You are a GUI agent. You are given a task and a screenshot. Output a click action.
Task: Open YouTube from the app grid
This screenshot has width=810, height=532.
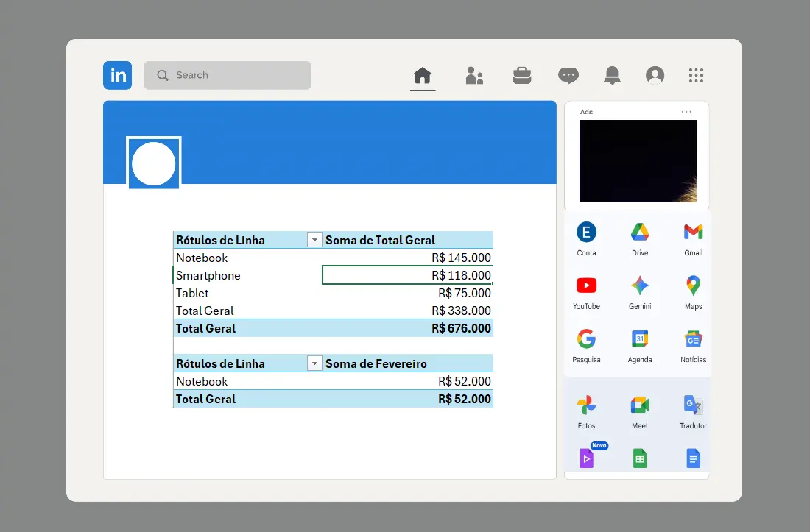pyautogui.click(x=587, y=286)
